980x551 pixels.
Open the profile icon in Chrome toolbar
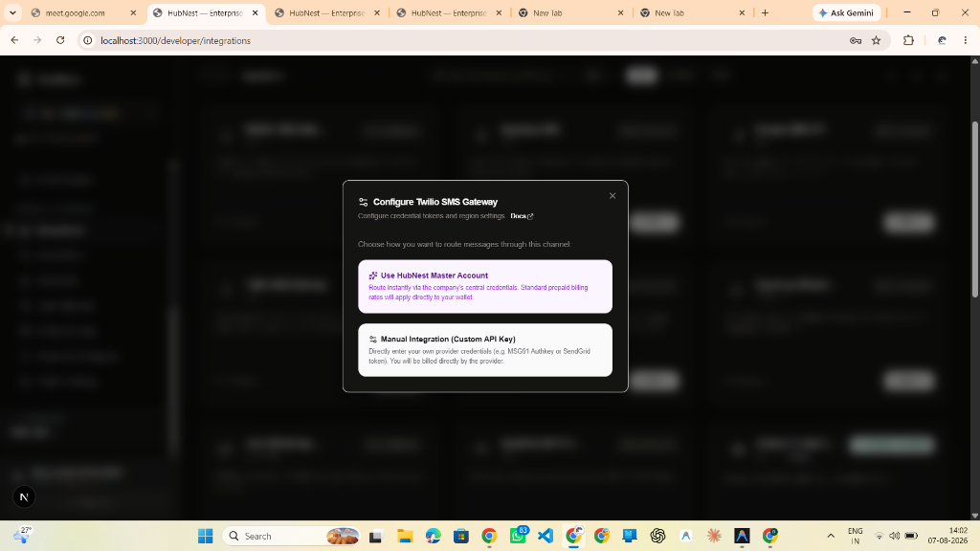point(942,40)
